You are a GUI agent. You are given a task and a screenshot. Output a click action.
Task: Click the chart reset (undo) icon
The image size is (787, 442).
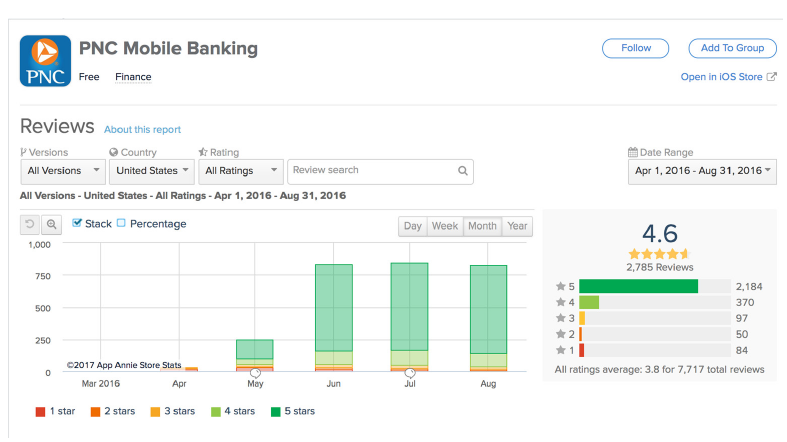(x=31, y=225)
